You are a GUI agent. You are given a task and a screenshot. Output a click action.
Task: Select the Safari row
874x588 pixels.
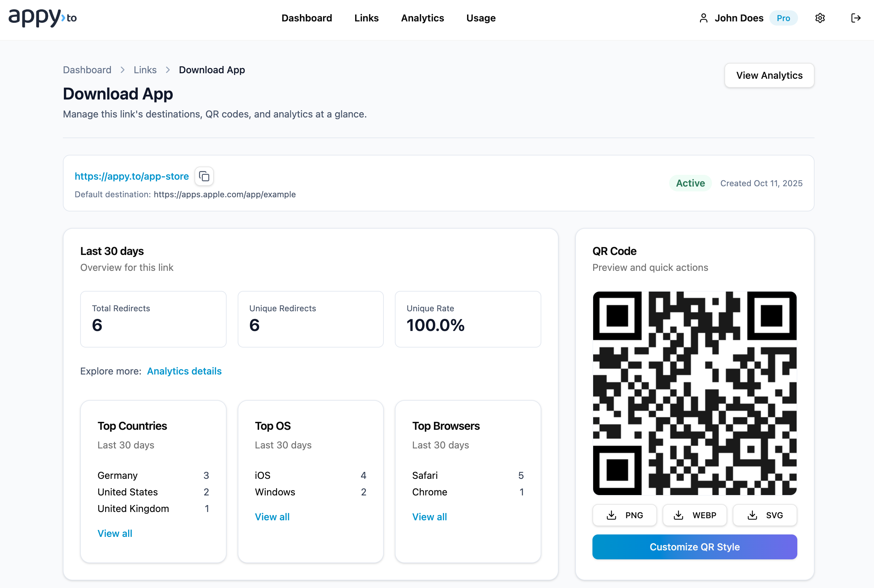point(467,475)
